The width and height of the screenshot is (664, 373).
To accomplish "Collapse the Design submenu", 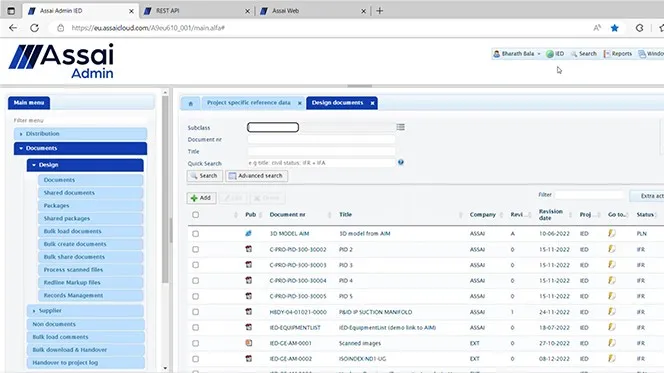I will pos(85,165).
